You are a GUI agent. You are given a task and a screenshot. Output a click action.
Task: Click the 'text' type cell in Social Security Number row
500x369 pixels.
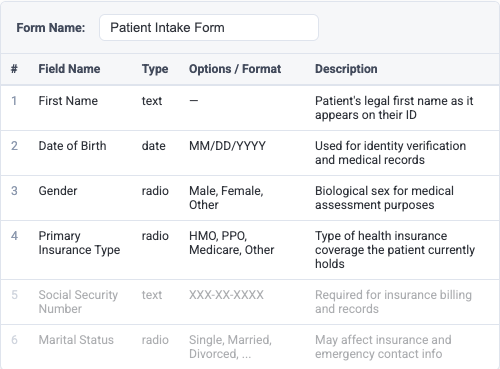tap(152, 295)
